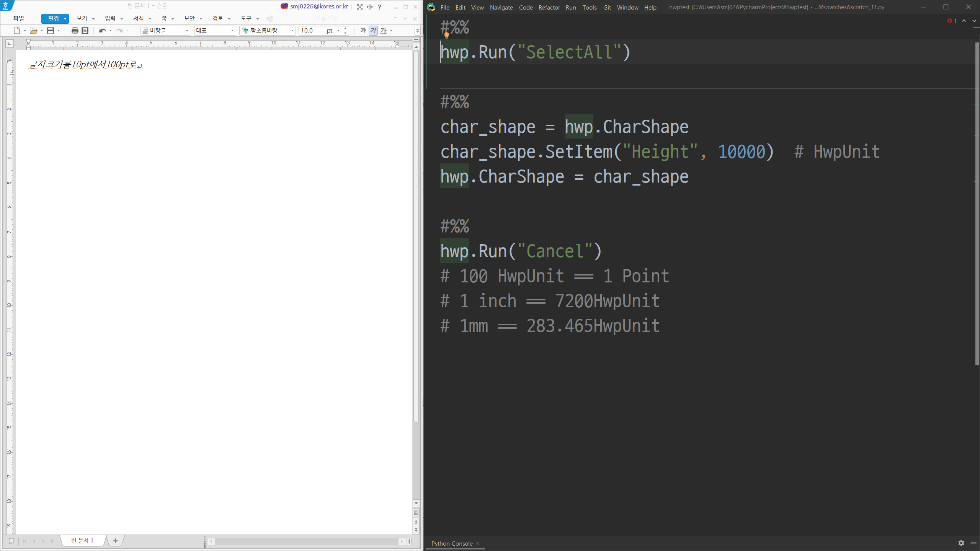Switch to the 빈 문서 1 tab
Viewport: 980px width, 551px height.
tap(82, 541)
